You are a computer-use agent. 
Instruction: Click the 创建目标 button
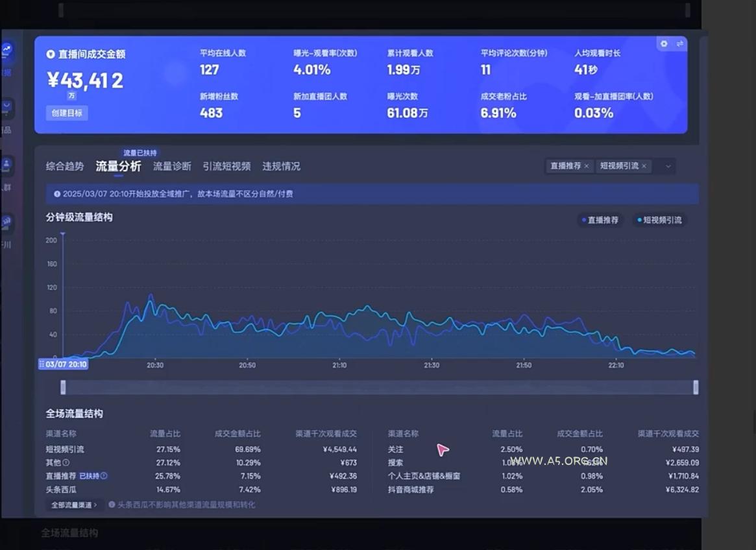pos(67,113)
